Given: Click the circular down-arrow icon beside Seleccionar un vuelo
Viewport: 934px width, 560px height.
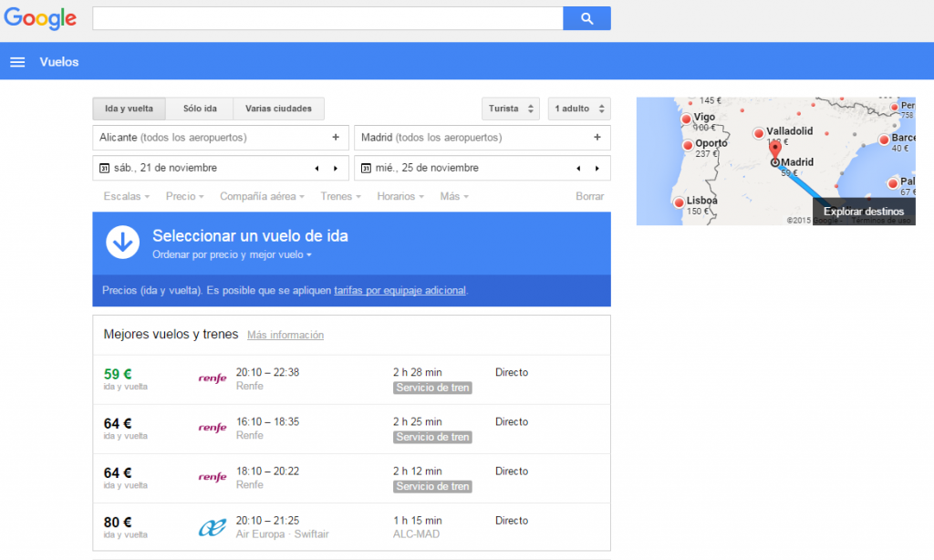Looking at the screenshot, I should (x=122, y=242).
